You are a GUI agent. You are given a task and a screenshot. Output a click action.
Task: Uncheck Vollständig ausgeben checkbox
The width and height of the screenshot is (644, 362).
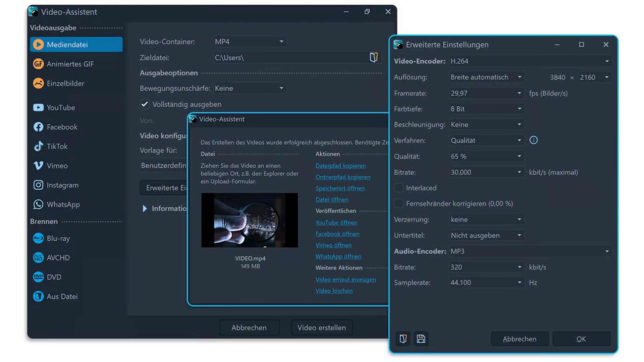[x=145, y=104]
